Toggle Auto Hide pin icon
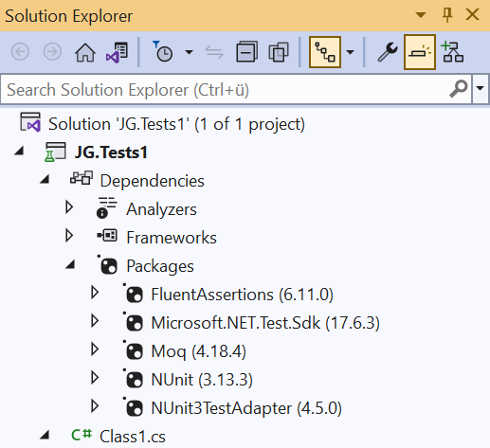The width and height of the screenshot is (490, 448). 447,15
